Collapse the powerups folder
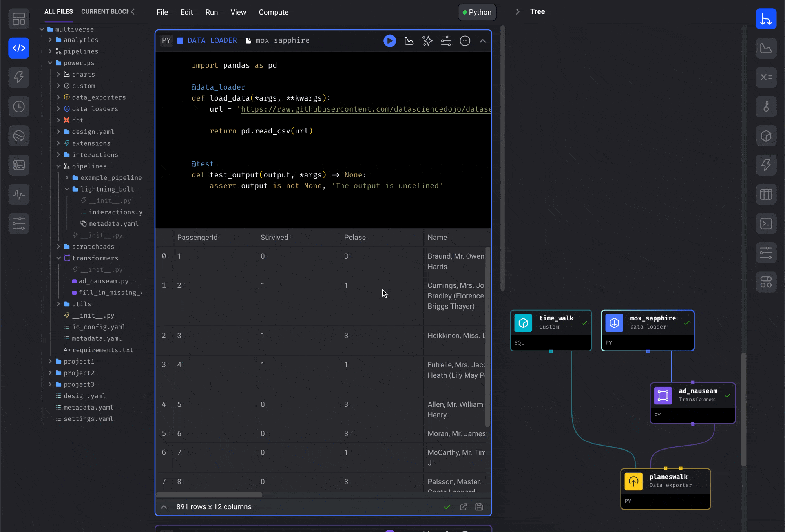 click(50, 63)
